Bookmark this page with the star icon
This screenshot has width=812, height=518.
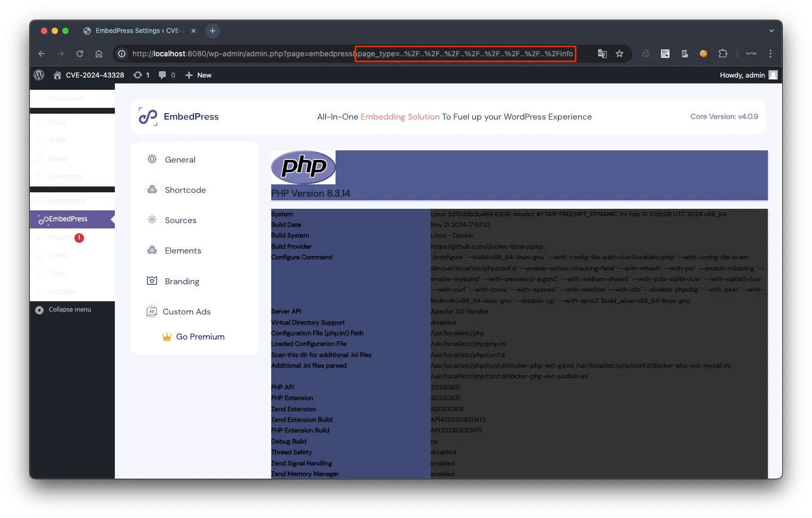(620, 54)
